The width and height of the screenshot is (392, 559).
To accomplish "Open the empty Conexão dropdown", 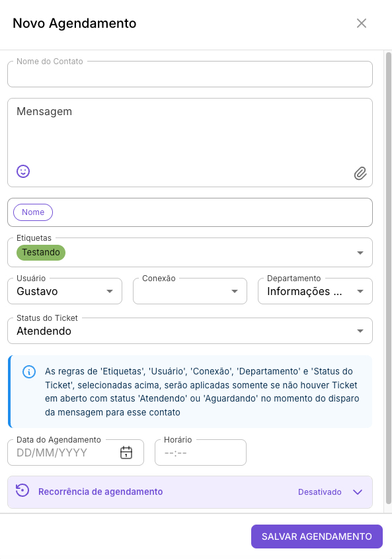I will pyautogui.click(x=235, y=291).
